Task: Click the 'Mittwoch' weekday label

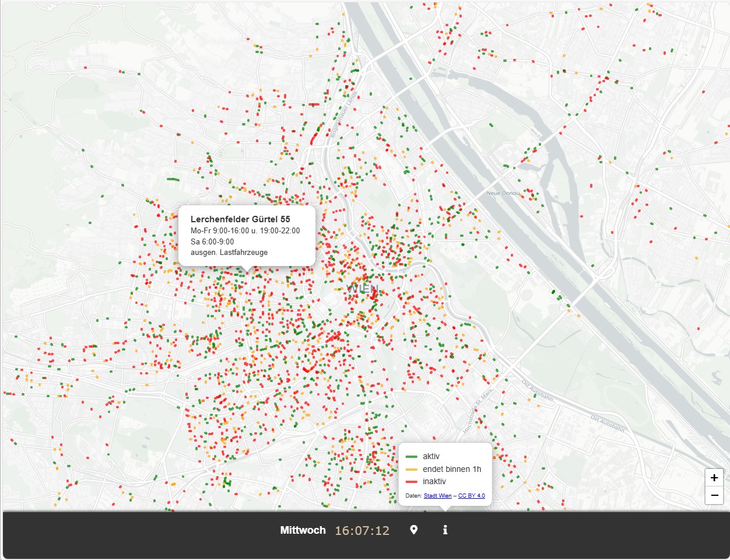Action: pos(303,530)
